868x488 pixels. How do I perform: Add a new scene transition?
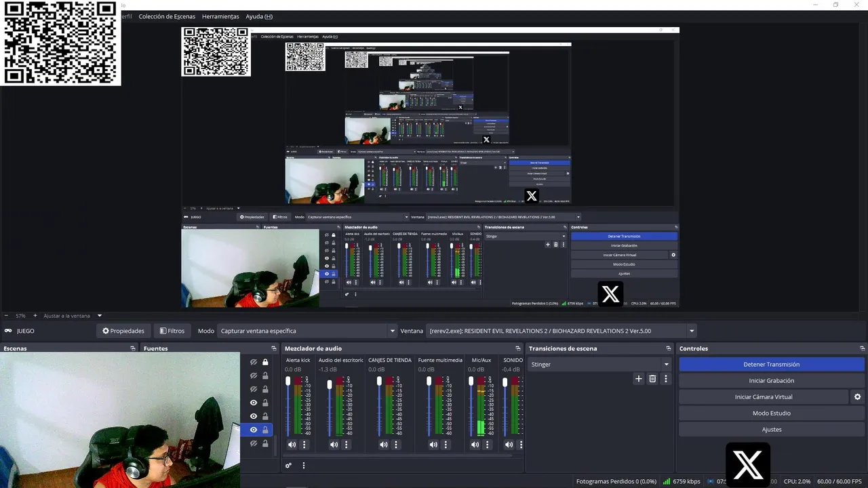click(x=638, y=379)
